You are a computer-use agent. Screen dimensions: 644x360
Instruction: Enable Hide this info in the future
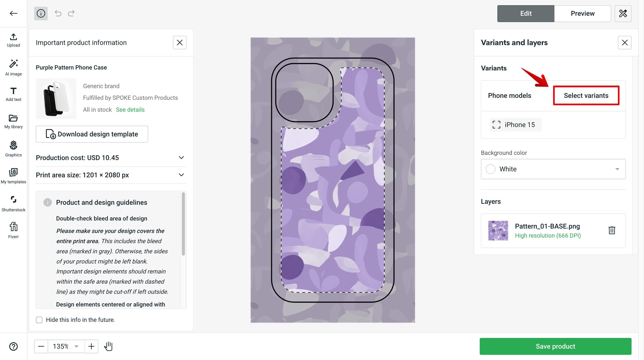click(x=39, y=320)
